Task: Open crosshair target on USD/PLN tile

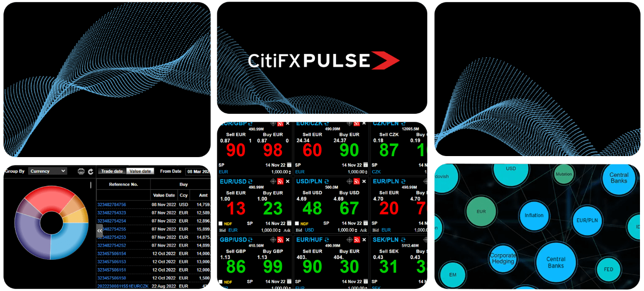Action: (x=349, y=181)
